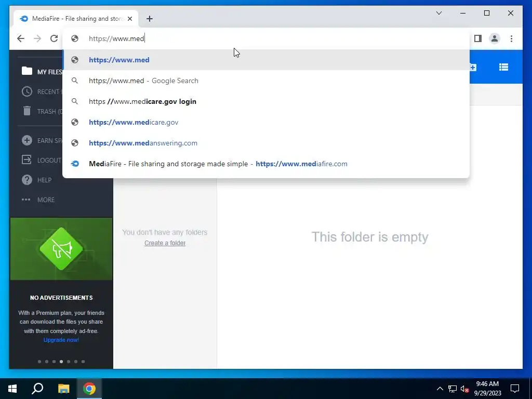Click the add folder plus icon in header
532x399 pixels.
473,68
